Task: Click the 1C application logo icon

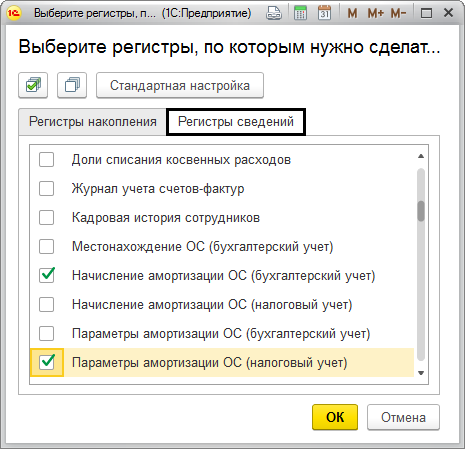Action: [14, 13]
